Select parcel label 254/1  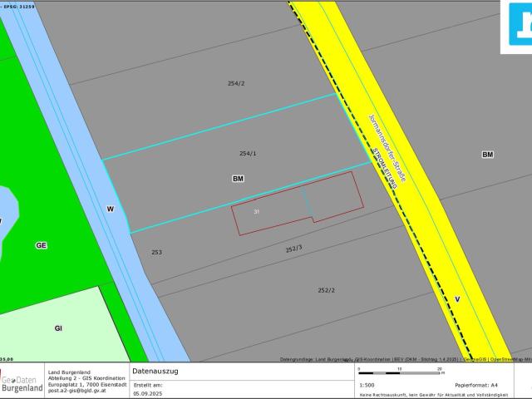(248, 154)
